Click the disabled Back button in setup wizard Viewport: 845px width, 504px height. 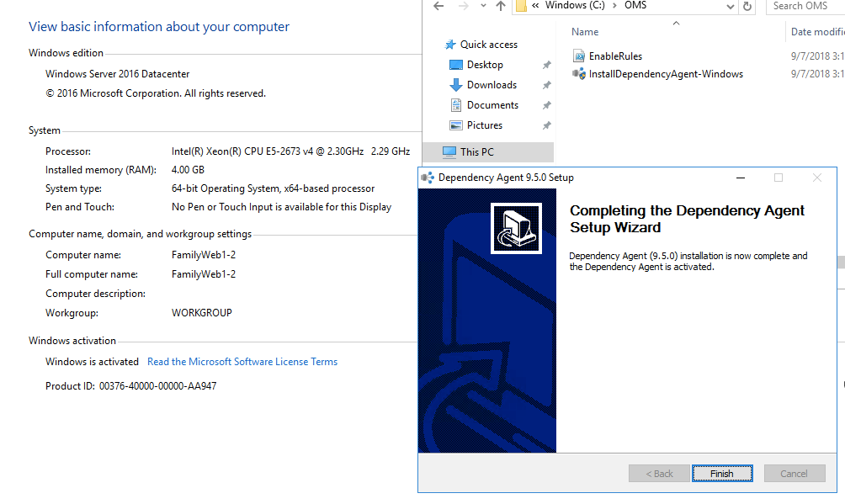click(659, 473)
